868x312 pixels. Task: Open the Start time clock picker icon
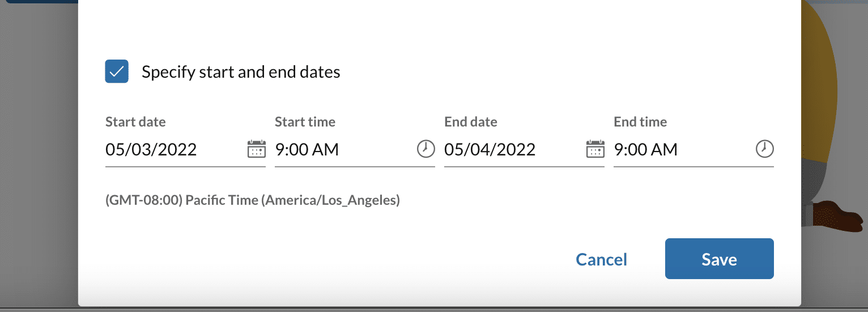pyautogui.click(x=426, y=149)
